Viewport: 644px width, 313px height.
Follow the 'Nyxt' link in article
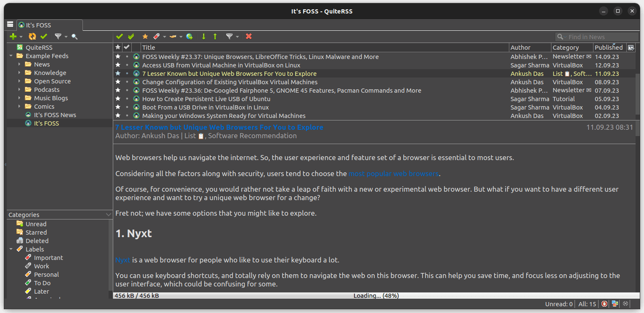[x=123, y=260]
